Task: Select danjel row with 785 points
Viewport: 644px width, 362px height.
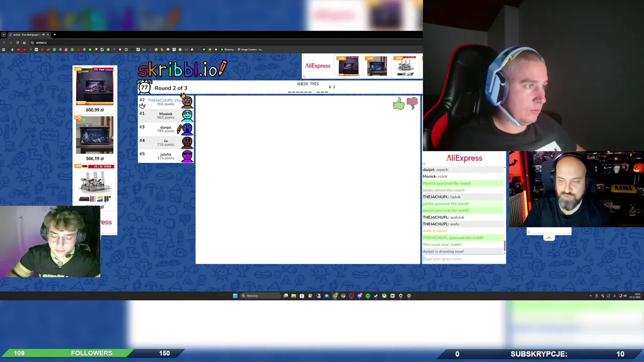Action: click(x=166, y=129)
